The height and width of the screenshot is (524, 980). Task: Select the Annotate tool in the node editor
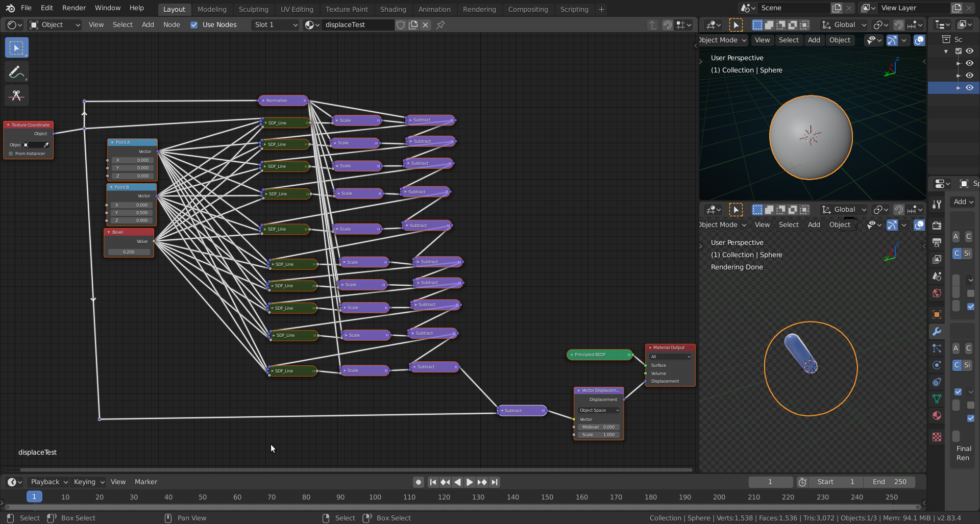(x=16, y=71)
